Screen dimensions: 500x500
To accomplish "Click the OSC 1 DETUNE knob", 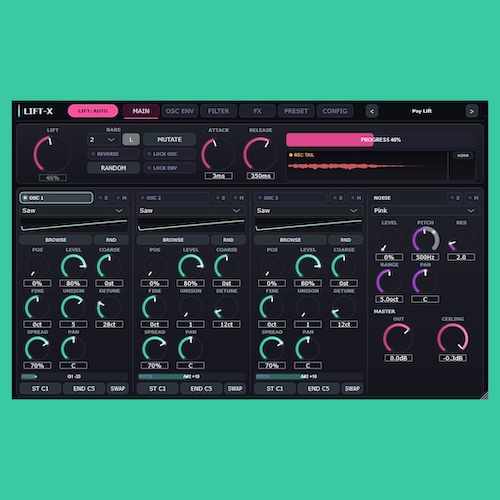I will click(x=109, y=307).
